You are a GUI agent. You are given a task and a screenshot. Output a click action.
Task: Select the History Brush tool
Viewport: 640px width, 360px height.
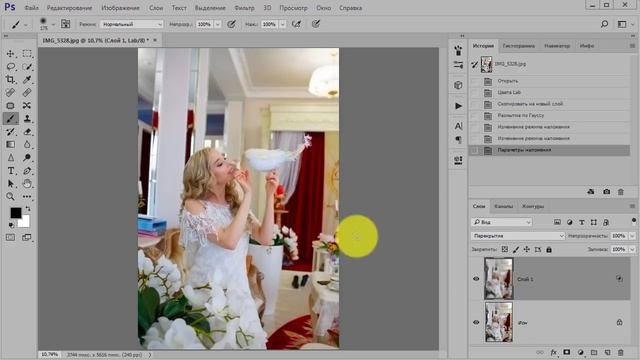[11, 132]
